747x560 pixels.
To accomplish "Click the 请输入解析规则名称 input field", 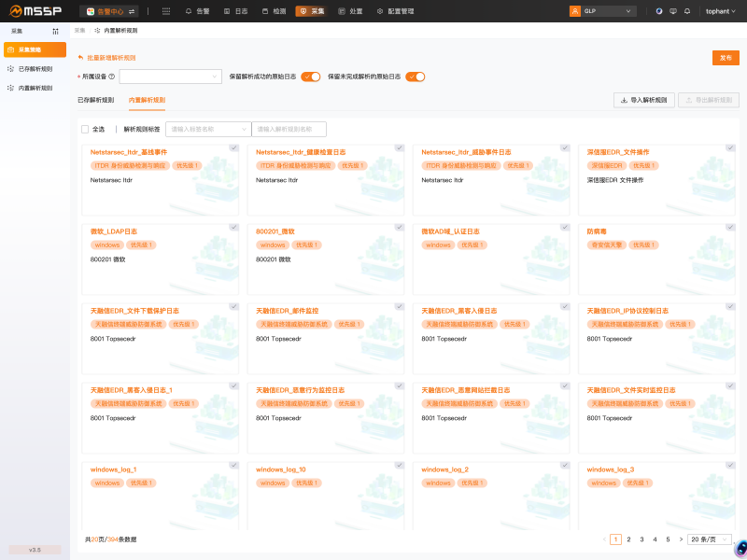I will coord(289,129).
